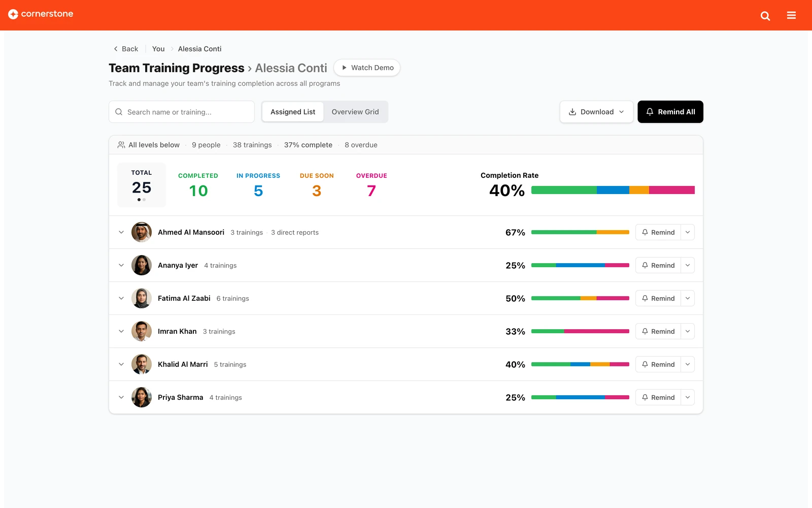This screenshot has height=508, width=812.
Task: Filter by Due Soon count 3
Action: point(317,185)
